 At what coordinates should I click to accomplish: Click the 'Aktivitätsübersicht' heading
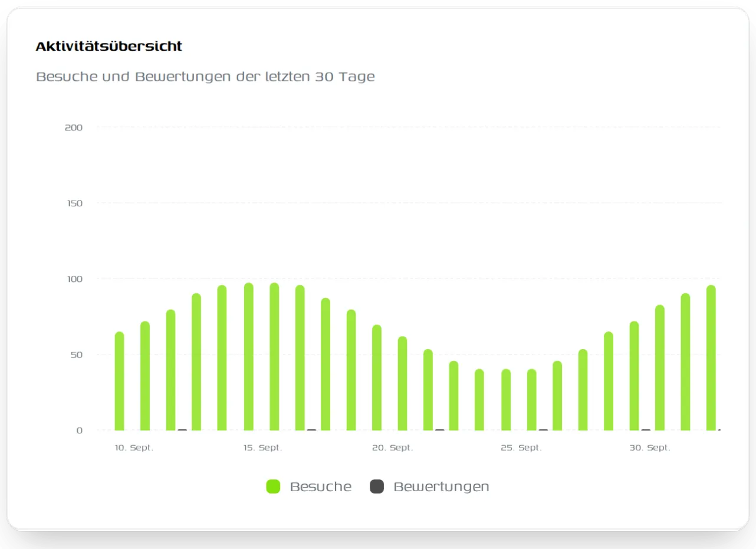coord(109,46)
